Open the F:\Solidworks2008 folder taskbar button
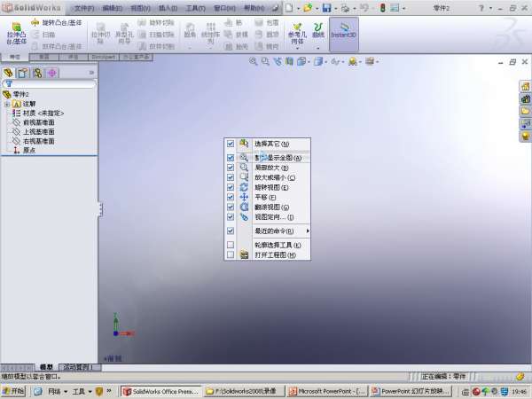532x399 pixels. (x=245, y=391)
